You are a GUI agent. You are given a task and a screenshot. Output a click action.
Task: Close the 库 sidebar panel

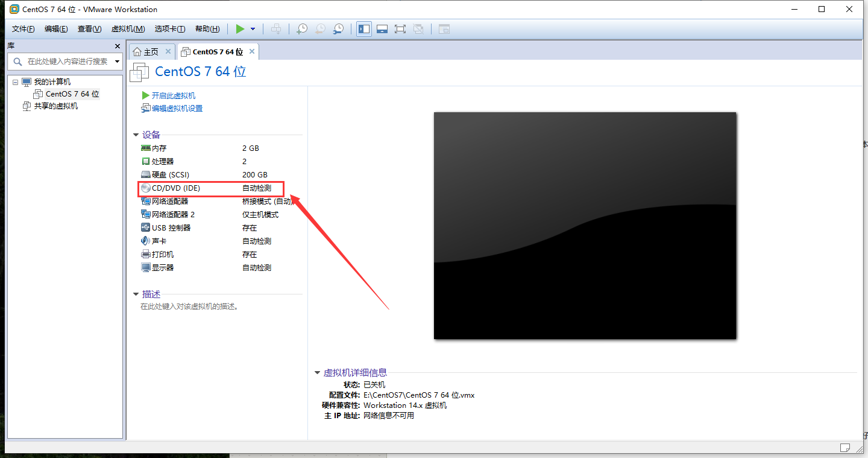[116, 46]
